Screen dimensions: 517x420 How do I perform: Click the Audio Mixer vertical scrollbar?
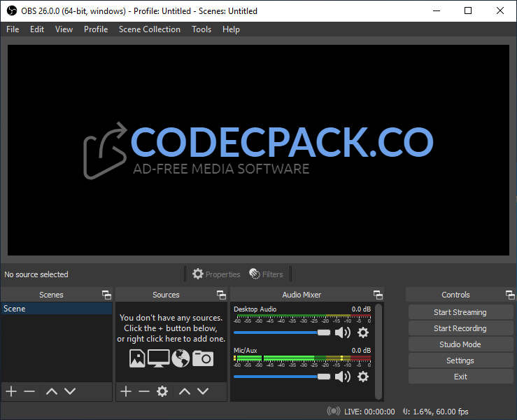tap(378, 351)
